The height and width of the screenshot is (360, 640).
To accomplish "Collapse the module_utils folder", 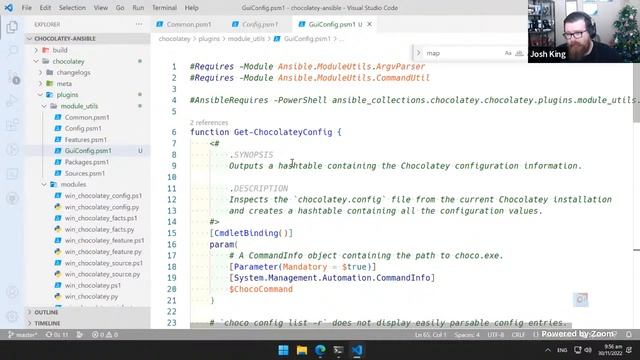I will [87, 106].
